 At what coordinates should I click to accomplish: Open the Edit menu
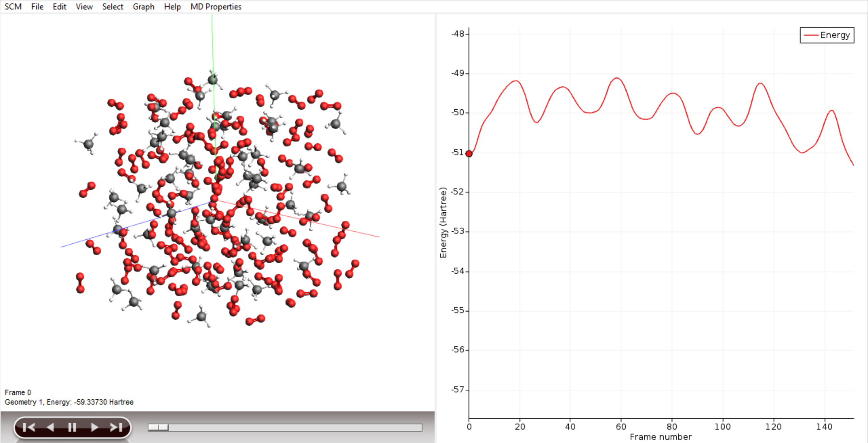(59, 7)
